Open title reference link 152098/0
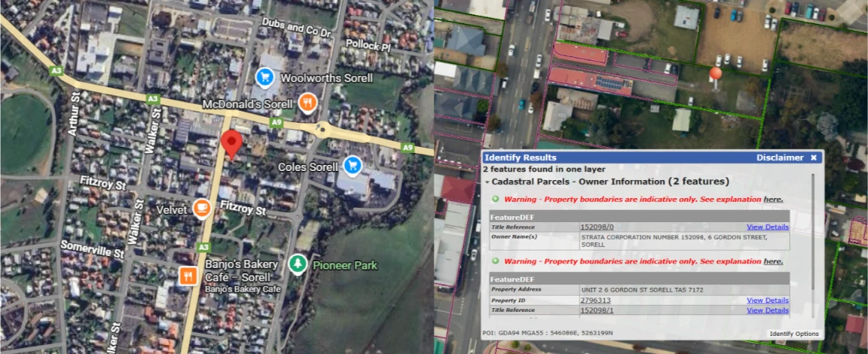Viewport: 868px width, 354px height. click(597, 227)
